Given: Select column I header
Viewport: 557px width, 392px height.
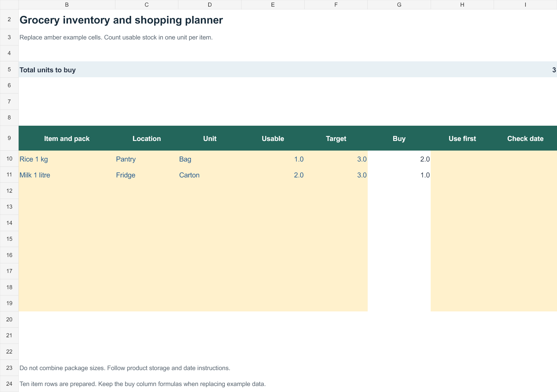Looking at the screenshot, I should click(526, 5).
